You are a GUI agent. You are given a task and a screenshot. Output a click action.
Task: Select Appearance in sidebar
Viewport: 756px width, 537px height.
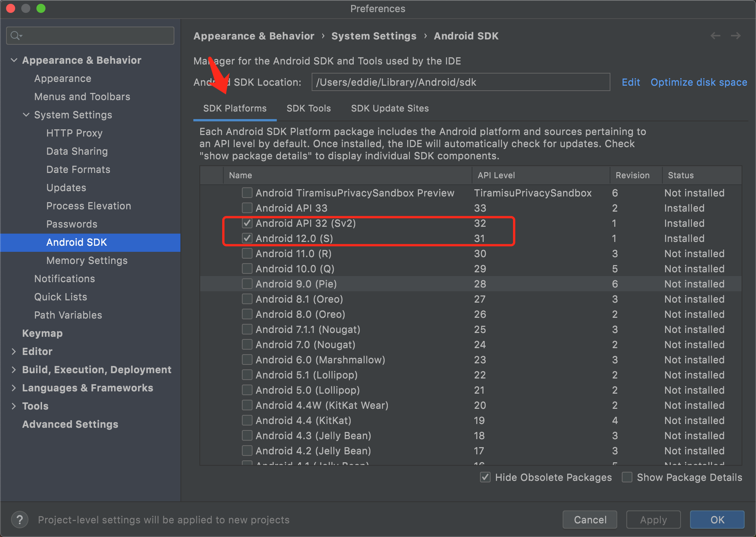(x=63, y=78)
